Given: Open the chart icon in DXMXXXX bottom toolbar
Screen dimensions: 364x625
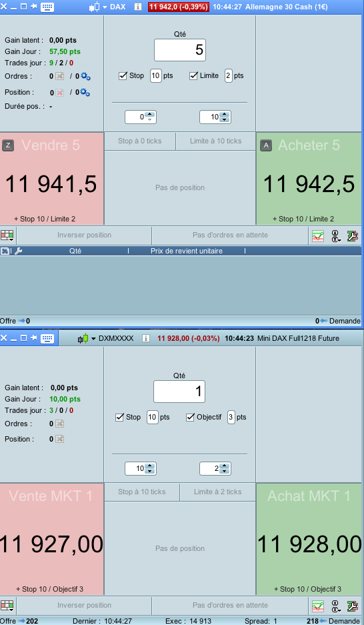Looking at the screenshot, I should (318, 607).
